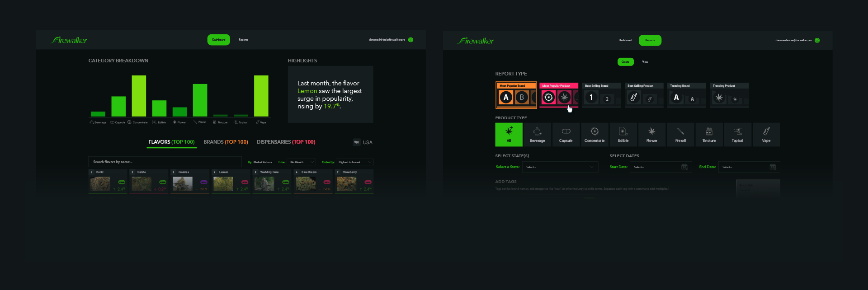This screenshot has height=290, width=868.
Task: Select the Best Selling Brand report type
Action: click(601, 95)
